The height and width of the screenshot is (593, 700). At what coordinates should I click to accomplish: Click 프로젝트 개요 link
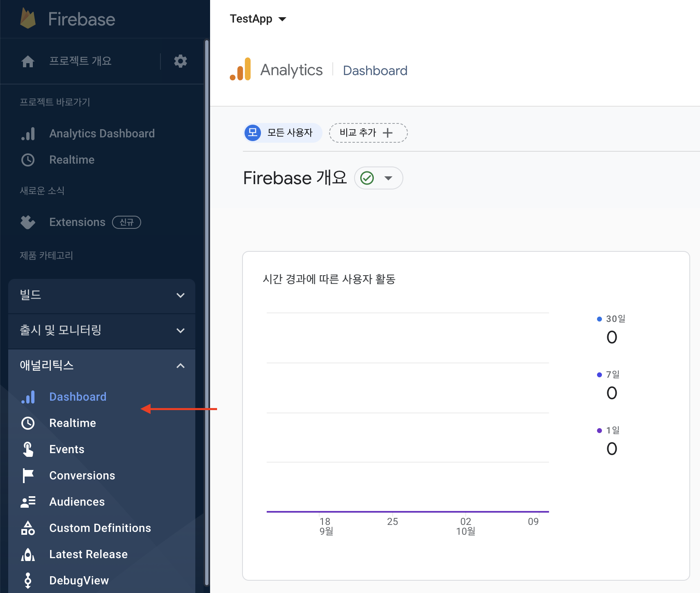click(x=80, y=61)
